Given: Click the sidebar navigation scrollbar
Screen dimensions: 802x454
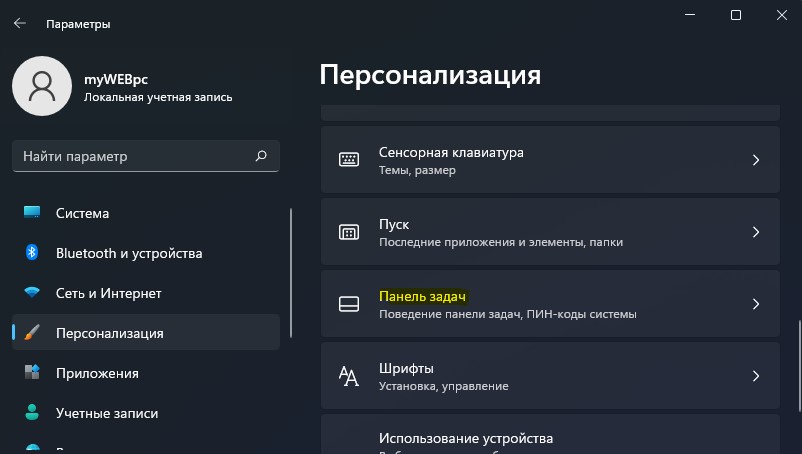Looking at the screenshot, I should click(291, 273).
